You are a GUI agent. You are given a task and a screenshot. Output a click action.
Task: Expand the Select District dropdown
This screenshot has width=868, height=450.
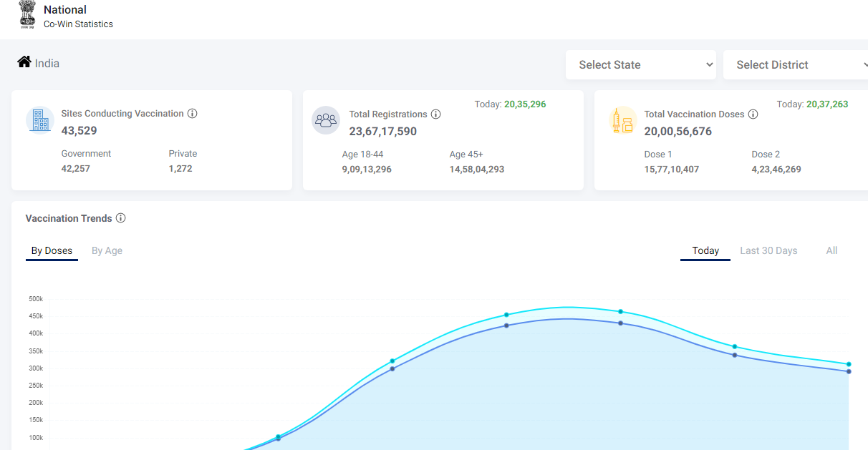tap(795, 64)
